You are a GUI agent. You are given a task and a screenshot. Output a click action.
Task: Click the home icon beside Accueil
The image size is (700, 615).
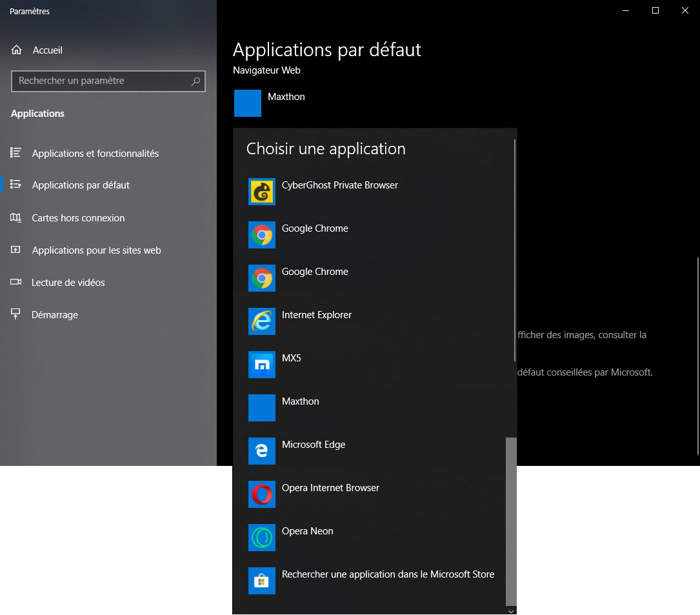17,50
